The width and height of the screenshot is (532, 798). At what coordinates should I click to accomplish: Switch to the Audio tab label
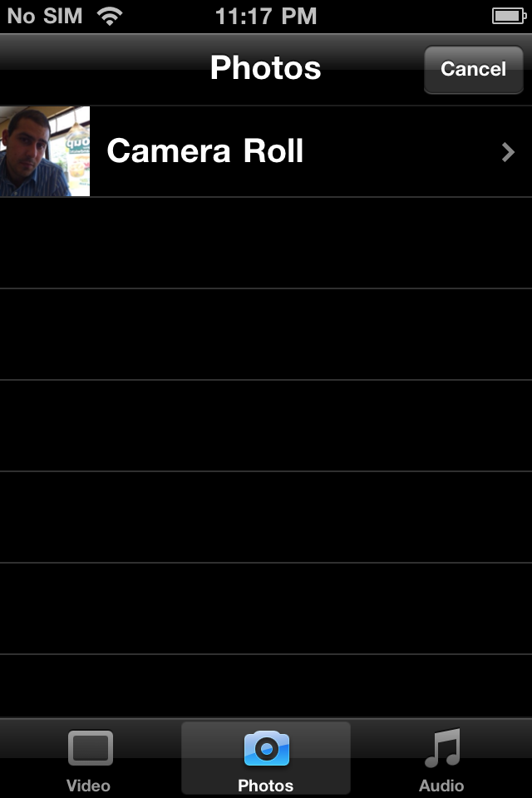441,786
